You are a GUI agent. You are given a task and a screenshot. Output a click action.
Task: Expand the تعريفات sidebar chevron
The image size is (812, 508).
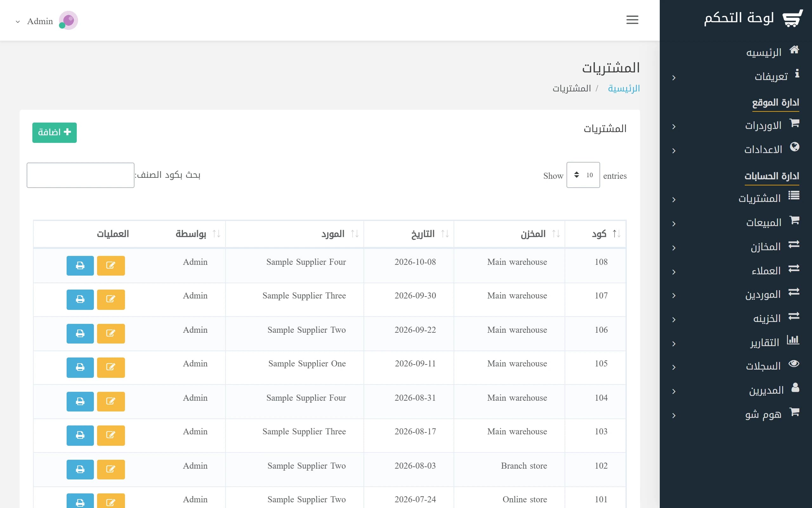674,78
